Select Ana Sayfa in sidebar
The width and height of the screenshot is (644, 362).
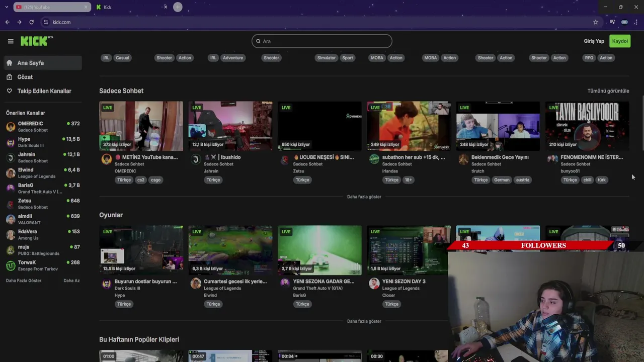click(x=42, y=63)
